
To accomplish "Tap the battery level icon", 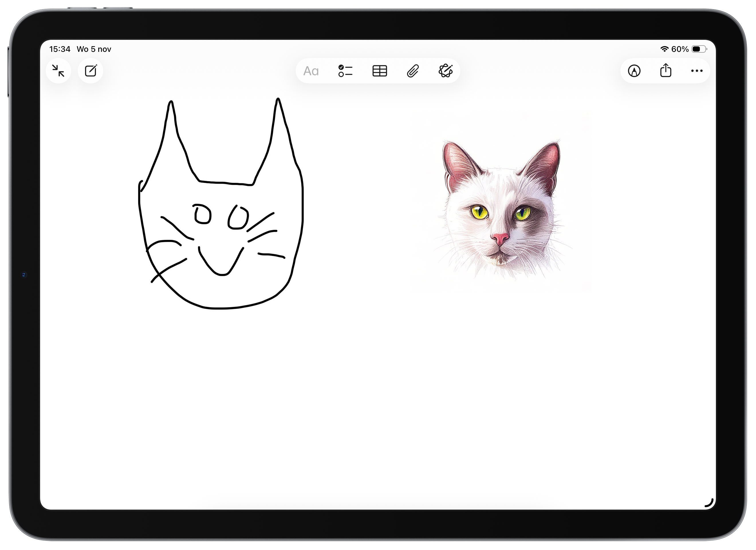I will click(x=699, y=49).
